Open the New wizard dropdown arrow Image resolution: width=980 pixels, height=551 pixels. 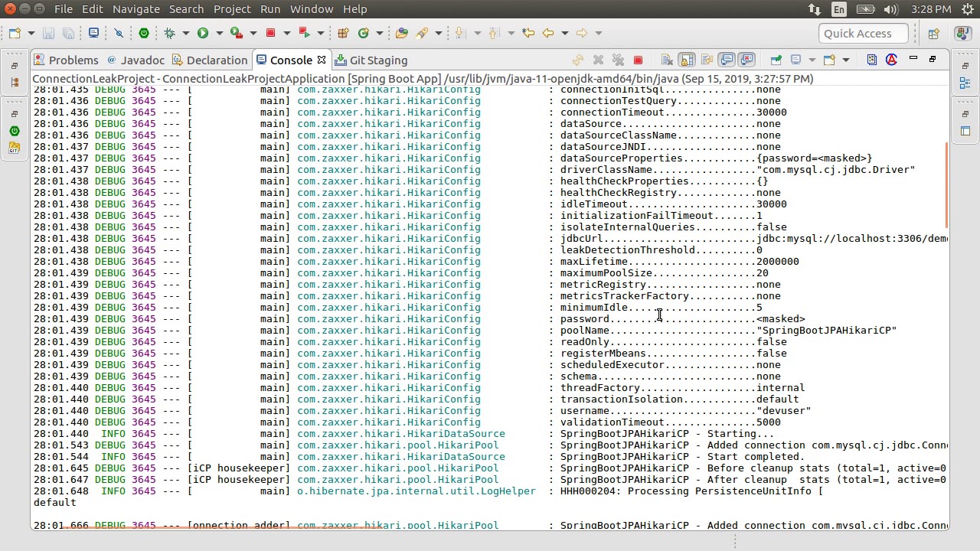[x=31, y=33]
